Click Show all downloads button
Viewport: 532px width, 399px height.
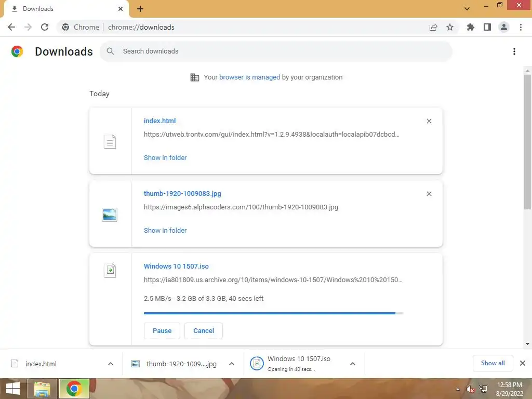(493, 363)
